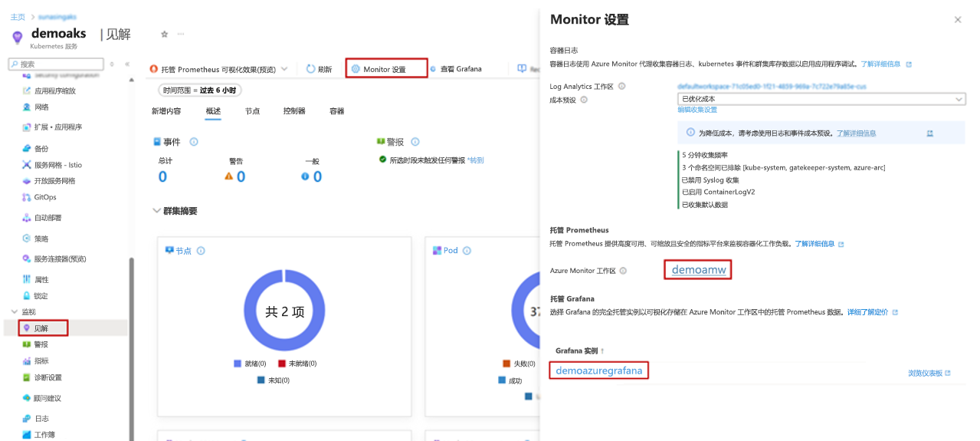Click the 转到 link in 警报 section
The width and height of the screenshot is (980, 441).
point(476,160)
